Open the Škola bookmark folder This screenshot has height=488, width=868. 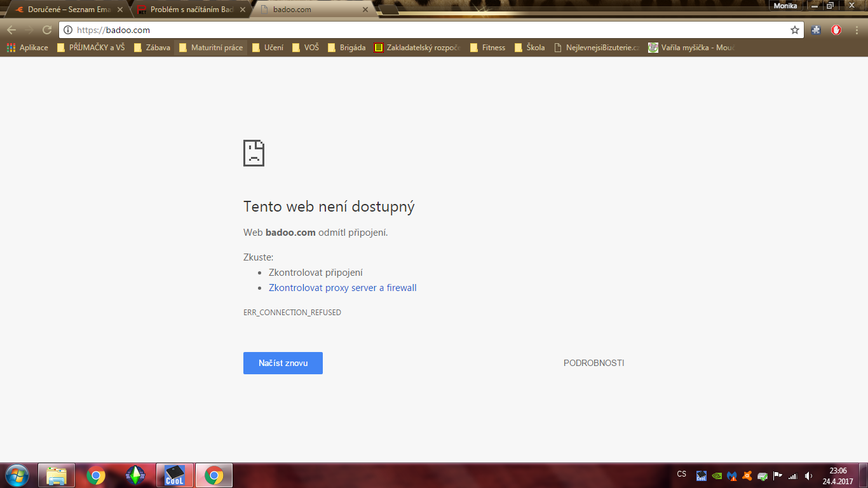(529, 48)
